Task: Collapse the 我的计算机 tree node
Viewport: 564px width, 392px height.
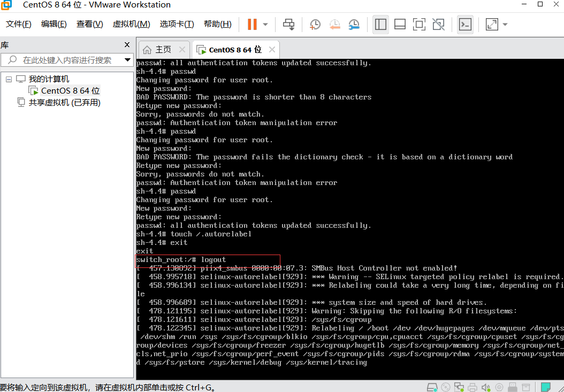Action: point(9,79)
